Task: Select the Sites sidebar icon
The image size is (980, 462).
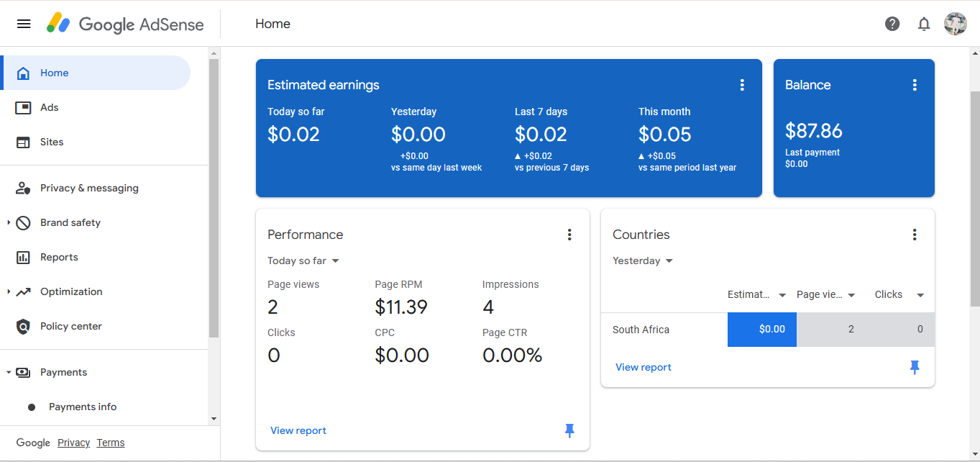Action: tap(24, 142)
